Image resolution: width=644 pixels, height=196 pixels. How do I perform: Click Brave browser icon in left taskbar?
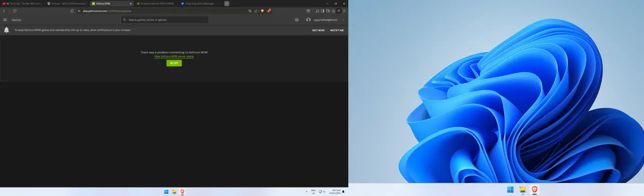click(x=182, y=191)
